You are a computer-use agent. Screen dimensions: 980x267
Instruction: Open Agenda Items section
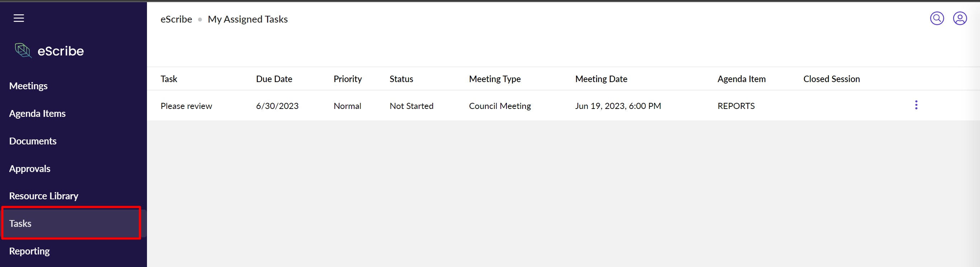click(37, 114)
